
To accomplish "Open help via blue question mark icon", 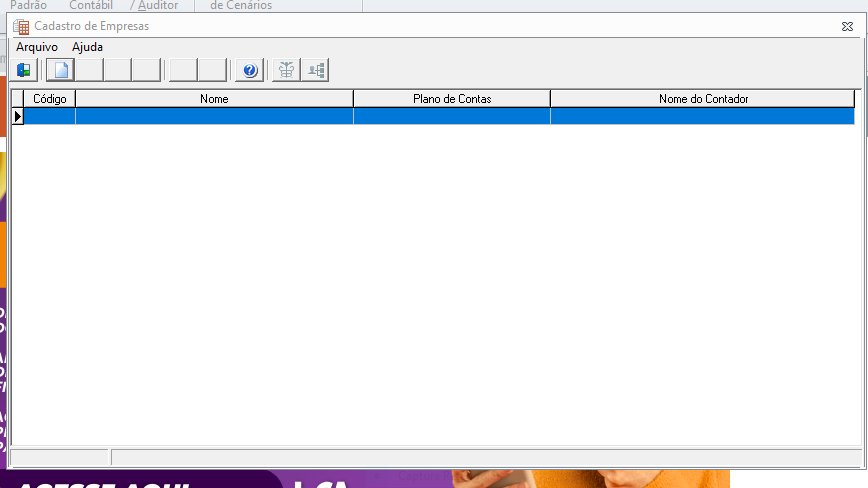I will point(250,70).
